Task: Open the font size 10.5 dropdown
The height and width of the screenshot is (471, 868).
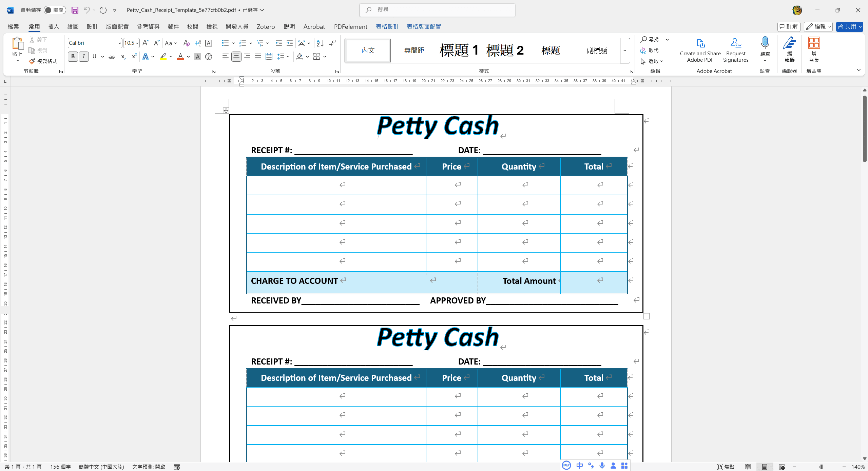Action: pos(137,43)
